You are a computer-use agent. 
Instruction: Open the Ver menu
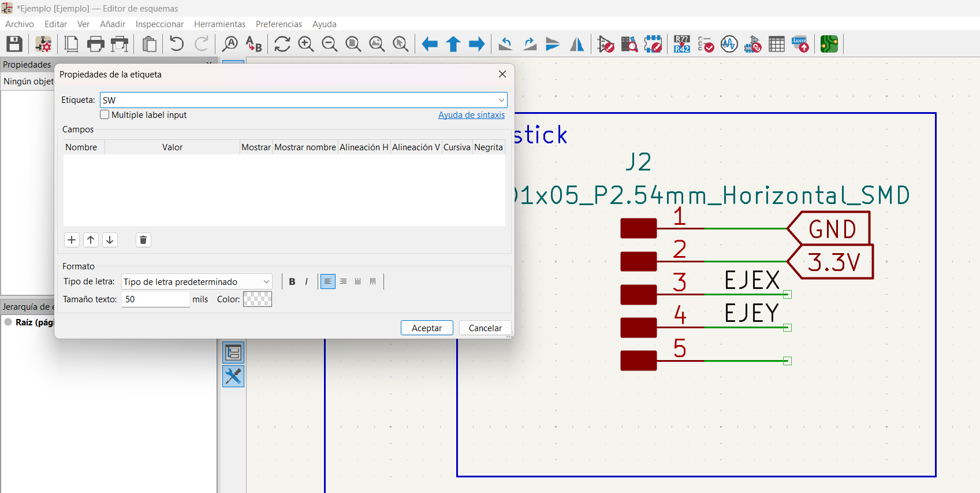(x=83, y=24)
